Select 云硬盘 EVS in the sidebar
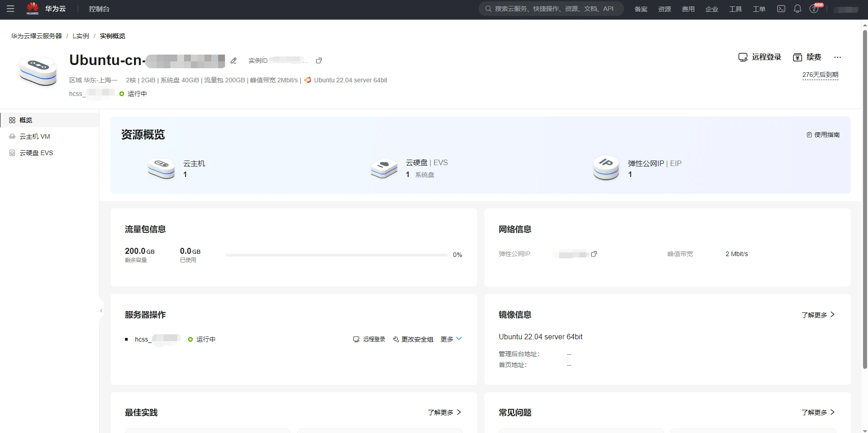This screenshot has width=868, height=433. tap(36, 153)
